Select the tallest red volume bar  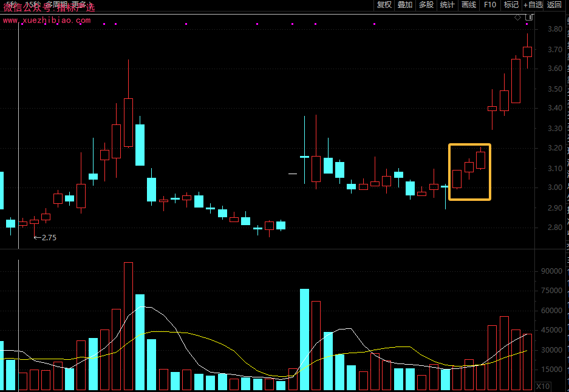(129, 326)
